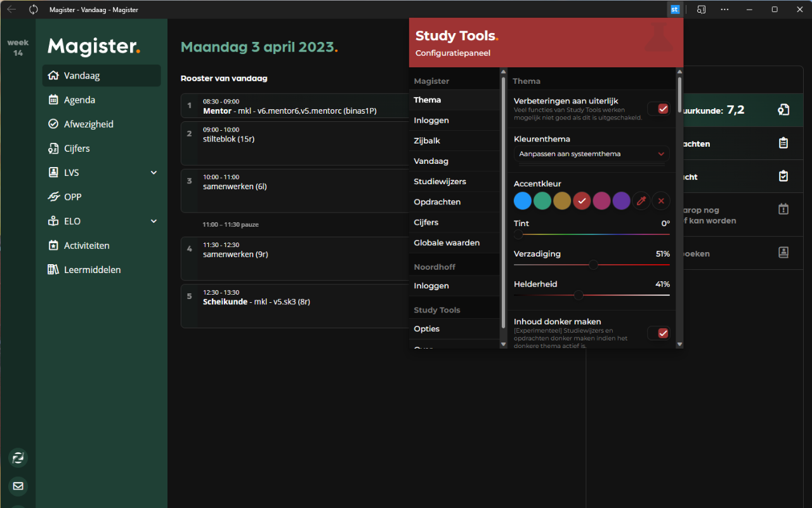Open the Kleurenthema dropdown

click(x=591, y=153)
